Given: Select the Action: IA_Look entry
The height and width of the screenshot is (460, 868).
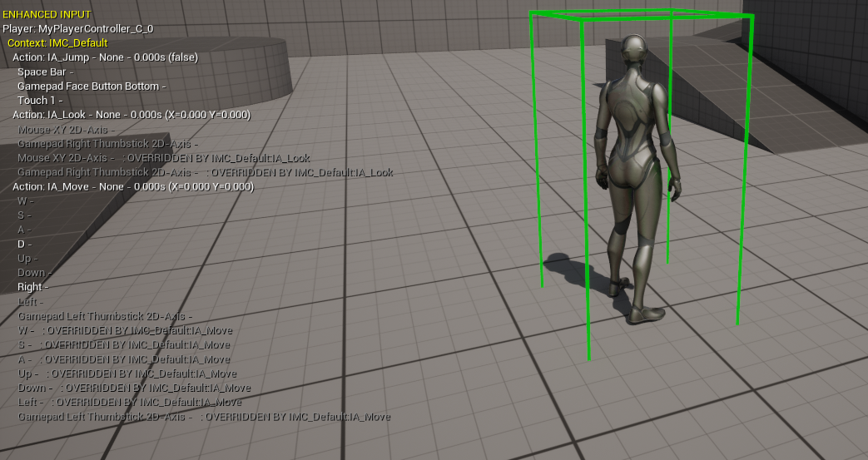Looking at the screenshot, I should coord(131,115).
